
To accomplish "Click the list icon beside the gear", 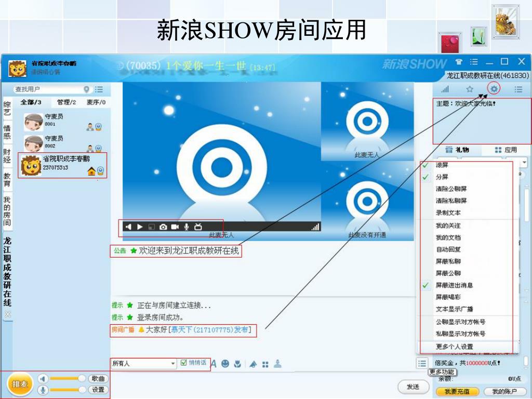I will (x=518, y=89).
